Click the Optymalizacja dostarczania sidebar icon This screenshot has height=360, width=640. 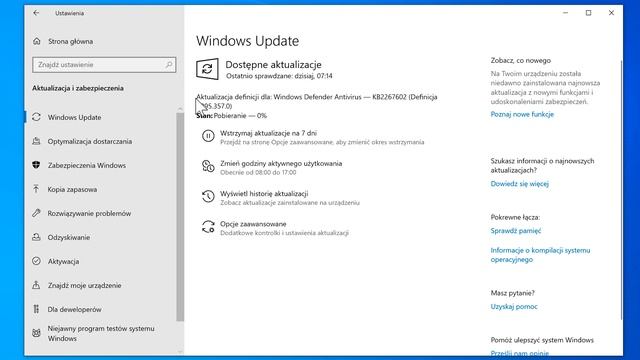coord(36,141)
